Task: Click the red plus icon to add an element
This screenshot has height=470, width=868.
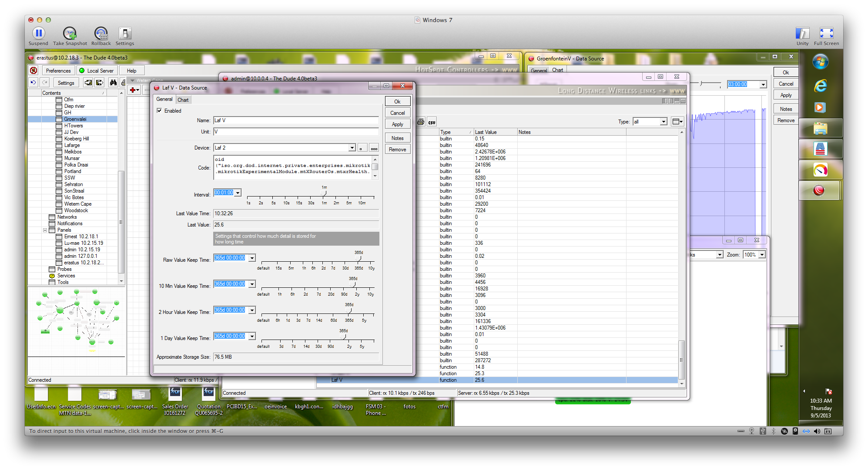Action: [x=133, y=90]
